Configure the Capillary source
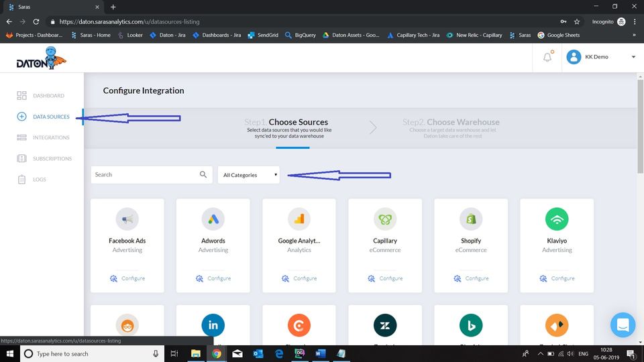This screenshot has height=362, width=644. click(x=385, y=278)
